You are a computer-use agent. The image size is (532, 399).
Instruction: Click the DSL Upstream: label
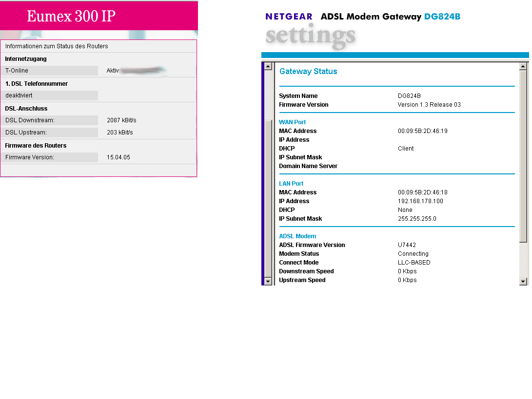click(x=26, y=132)
